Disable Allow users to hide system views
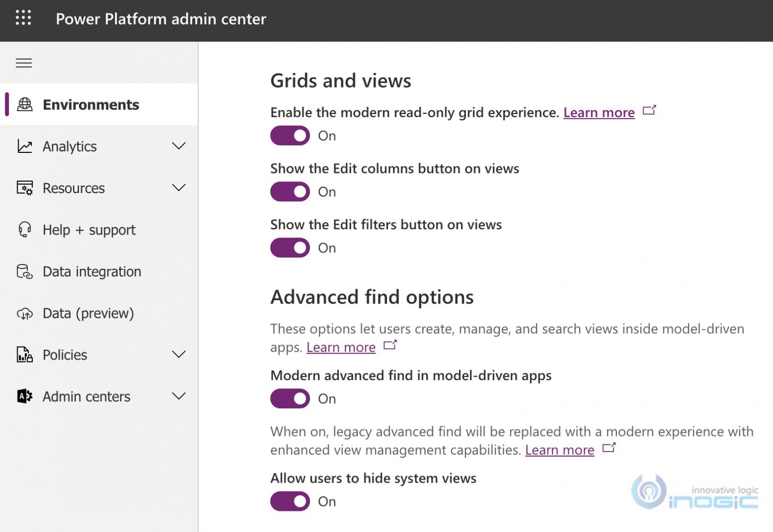This screenshot has height=532, width=773. pyautogui.click(x=290, y=501)
